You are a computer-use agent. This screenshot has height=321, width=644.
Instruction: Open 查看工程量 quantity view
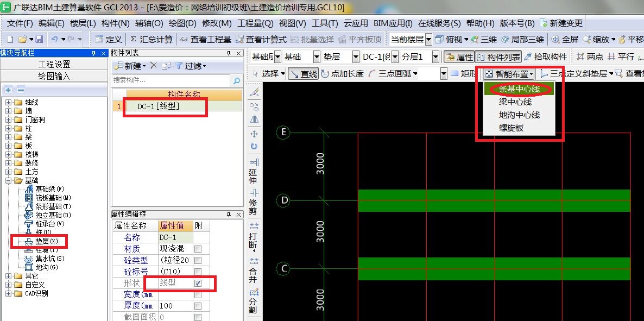click(206, 40)
